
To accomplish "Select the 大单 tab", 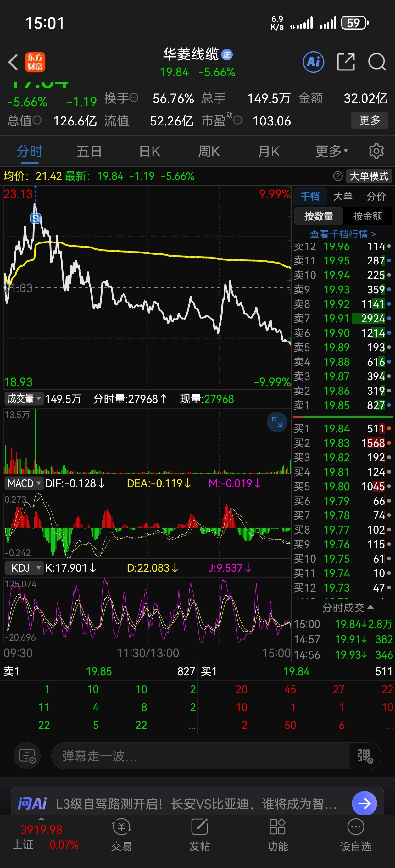I will tap(343, 196).
